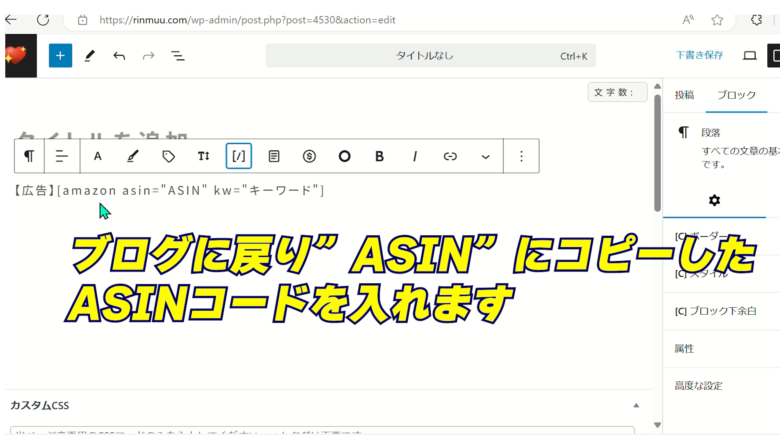Open the タイトルなし command palette bar

click(x=432, y=56)
